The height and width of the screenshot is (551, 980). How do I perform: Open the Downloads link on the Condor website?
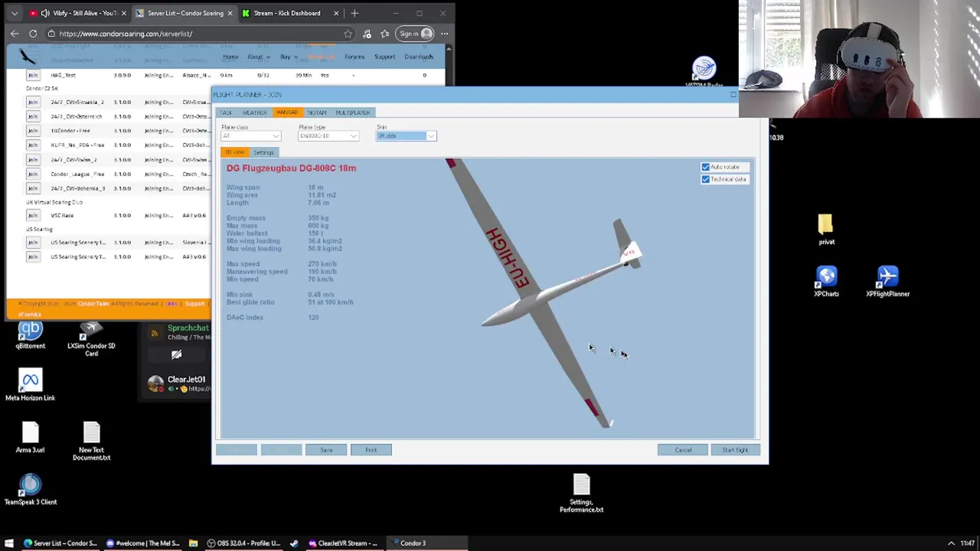click(x=419, y=57)
